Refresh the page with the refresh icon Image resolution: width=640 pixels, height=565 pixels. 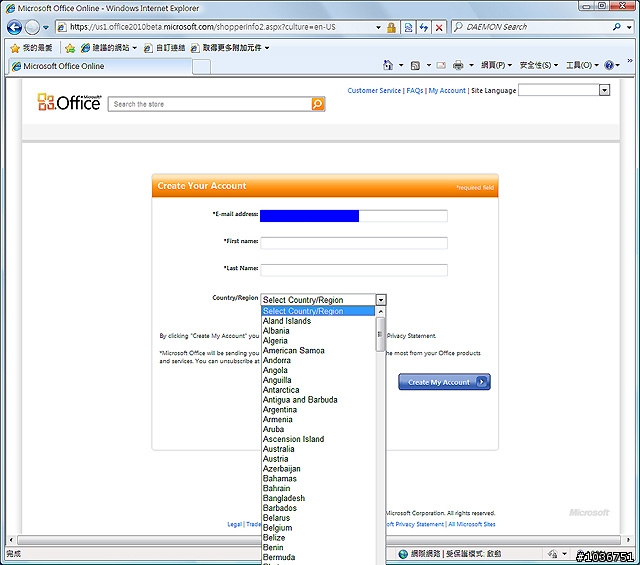coord(424,27)
